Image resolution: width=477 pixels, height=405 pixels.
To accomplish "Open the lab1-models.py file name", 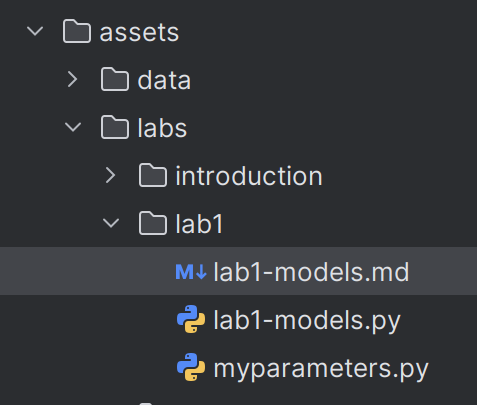I will (307, 320).
